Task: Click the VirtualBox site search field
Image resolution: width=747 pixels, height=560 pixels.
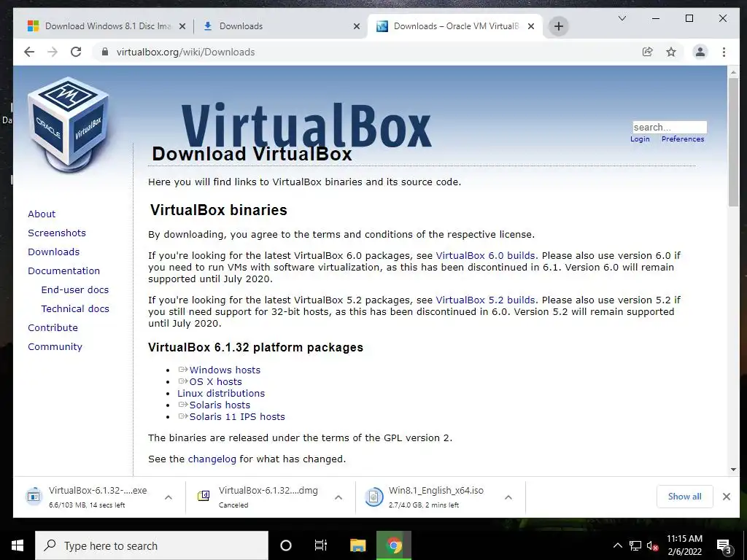Action: [x=670, y=127]
